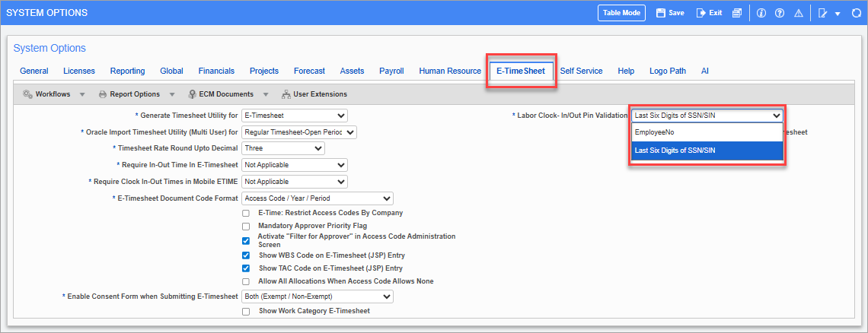Click the edit page pencil icon
Image resolution: width=868 pixels, height=333 pixels.
(822, 13)
